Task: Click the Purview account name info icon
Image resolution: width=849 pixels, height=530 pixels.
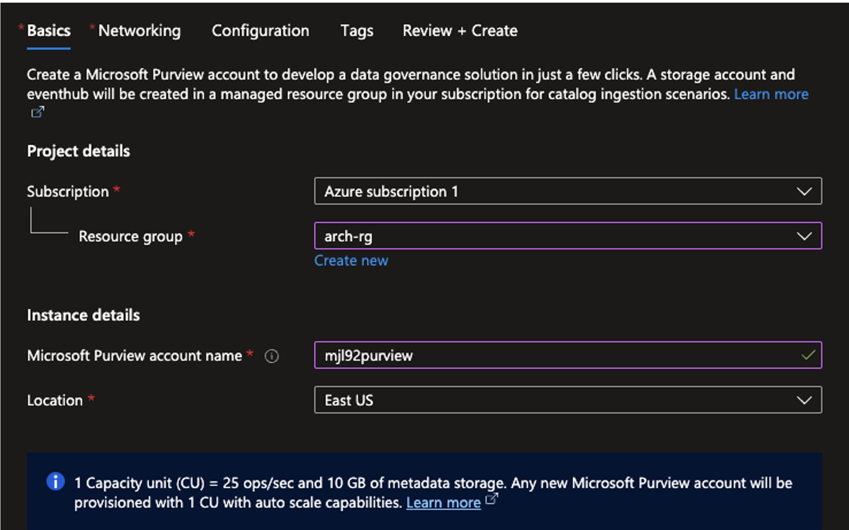Action: click(272, 356)
